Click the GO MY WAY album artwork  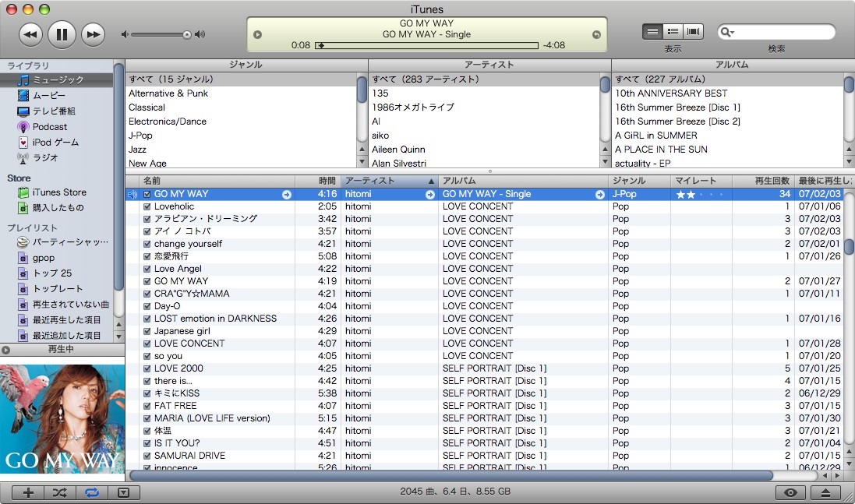point(62,419)
